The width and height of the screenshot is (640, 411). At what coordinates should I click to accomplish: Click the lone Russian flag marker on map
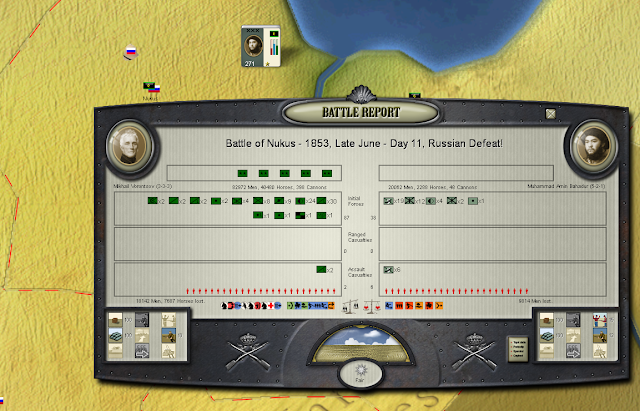click(131, 52)
